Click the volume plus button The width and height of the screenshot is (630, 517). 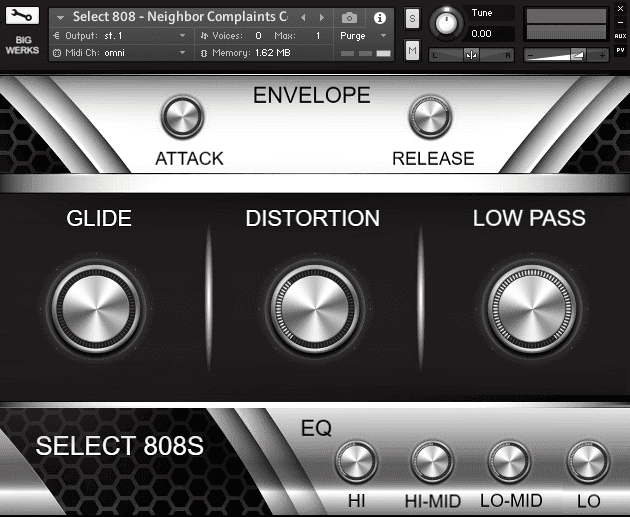click(x=602, y=55)
